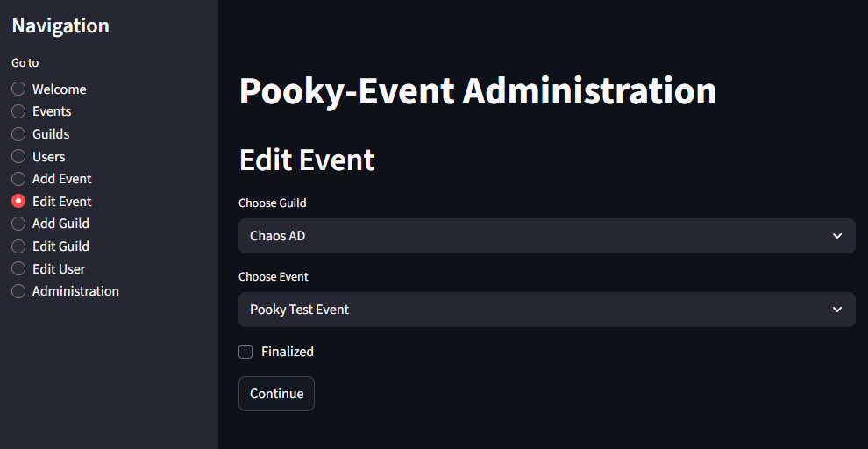Image resolution: width=868 pixels, height=449 pixels.
Task: Switch to Add Event page
Action: click(18, 179)
